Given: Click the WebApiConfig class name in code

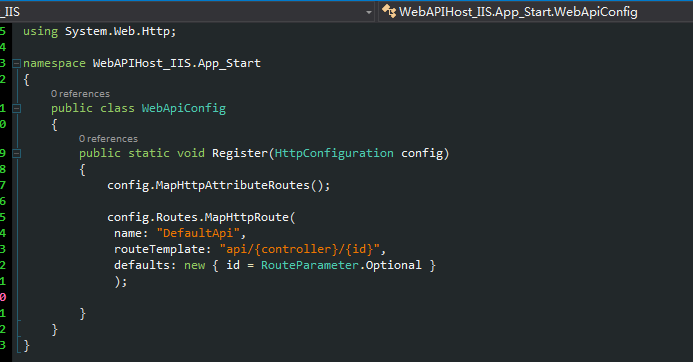Looking at the screenshot, I should point(183,108).
